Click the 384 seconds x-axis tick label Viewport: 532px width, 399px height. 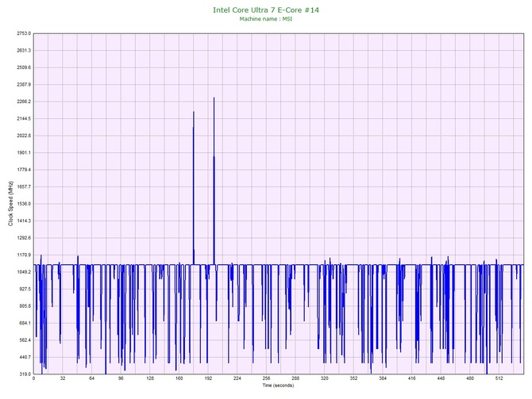click(383, 378)
